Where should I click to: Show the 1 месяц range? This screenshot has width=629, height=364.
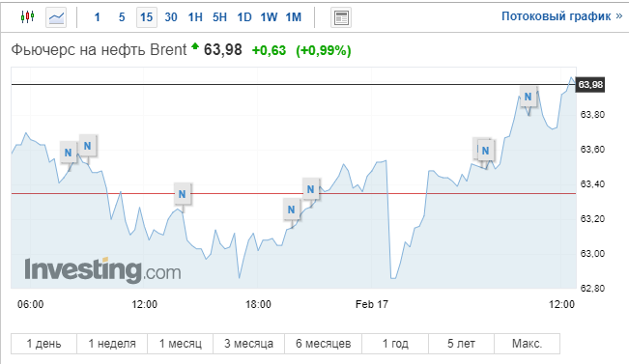pyautogui.click(x=181, y=344)
